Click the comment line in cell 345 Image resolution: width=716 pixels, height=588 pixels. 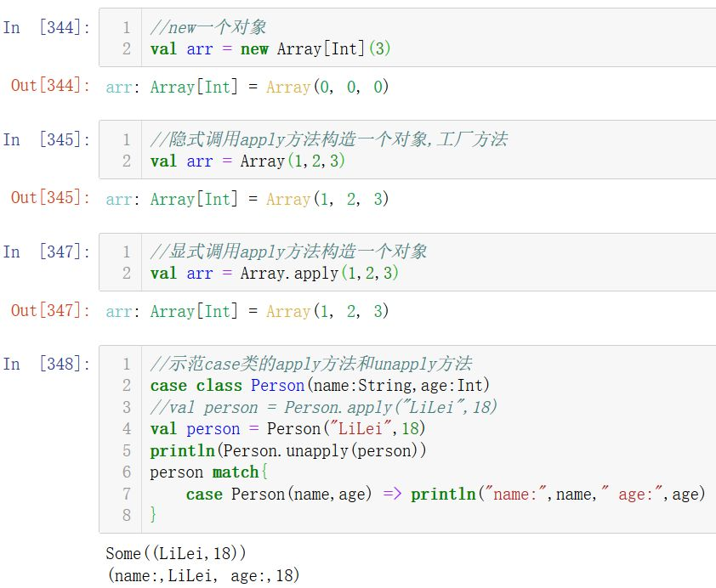click(x=328, y=139)
